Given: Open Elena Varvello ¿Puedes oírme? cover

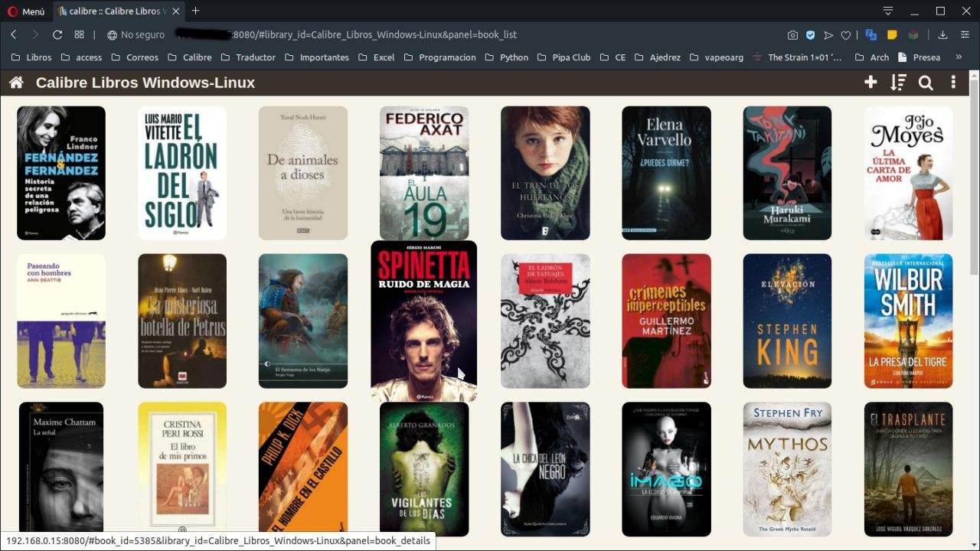Looking at the screenshot, I should point(666,173).
